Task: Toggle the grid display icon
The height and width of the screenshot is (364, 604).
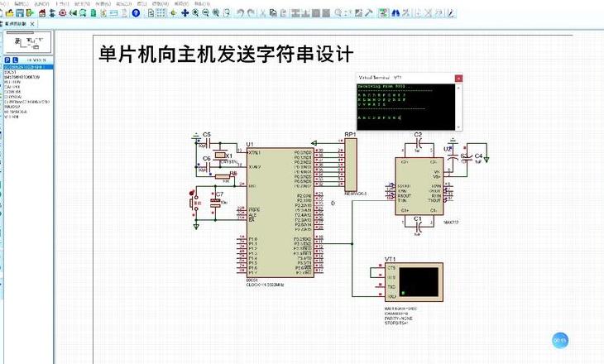Action: [161, 13]
